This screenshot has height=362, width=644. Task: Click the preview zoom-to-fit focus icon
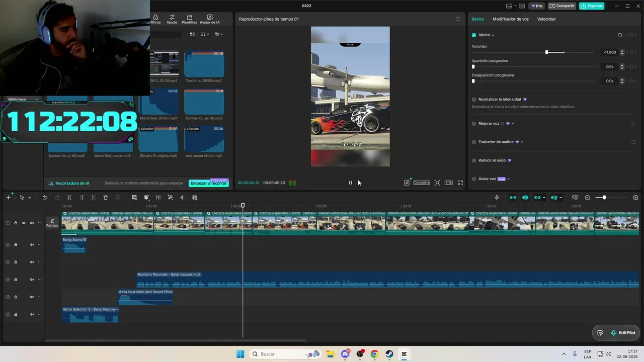pos(437,183)
